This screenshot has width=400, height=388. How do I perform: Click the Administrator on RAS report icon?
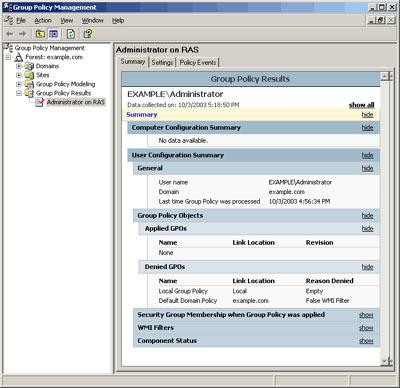point(40,102)
